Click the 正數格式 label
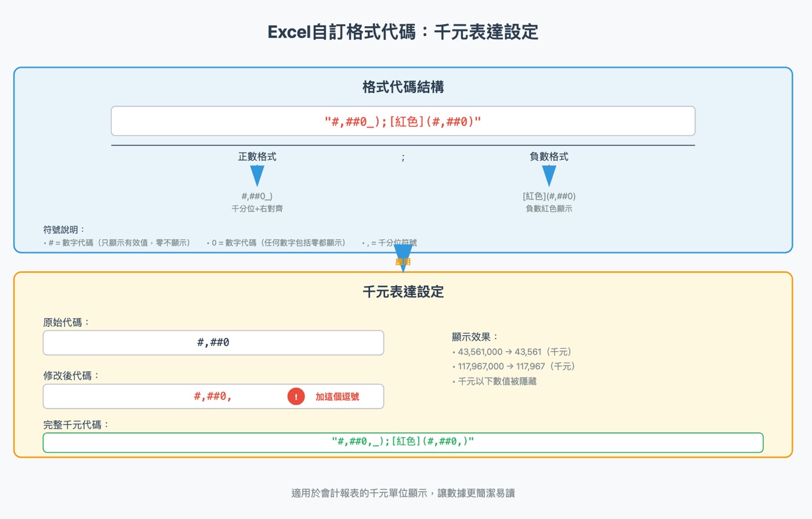The image size is (812, 519). [x=257, y=157]
